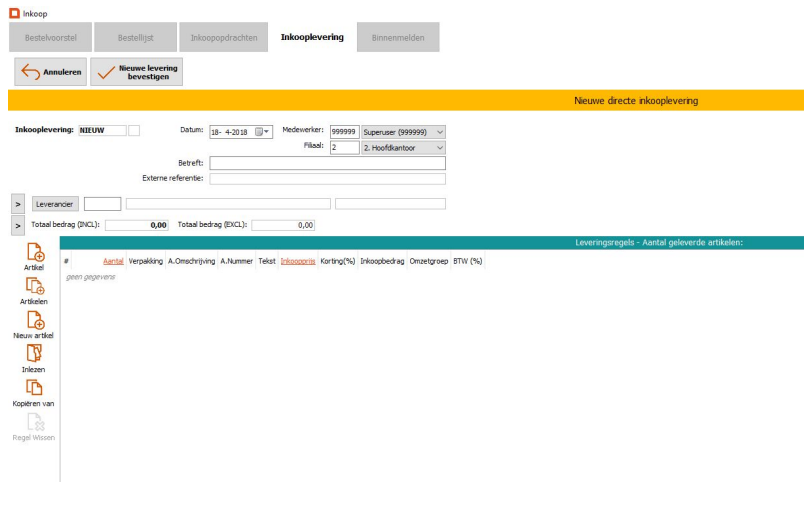This screenshot has height=517, width=804.
Task: Switch to the Bestelvoorstel tab
Action: coord(50,38)
